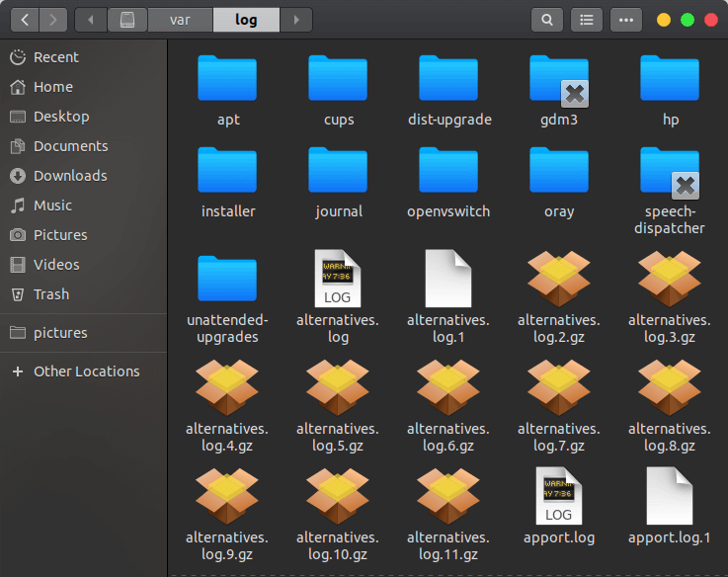Open Recent in the sidebar
The width and height of the screenshot is (728, 577).
(x=84, y=57)
